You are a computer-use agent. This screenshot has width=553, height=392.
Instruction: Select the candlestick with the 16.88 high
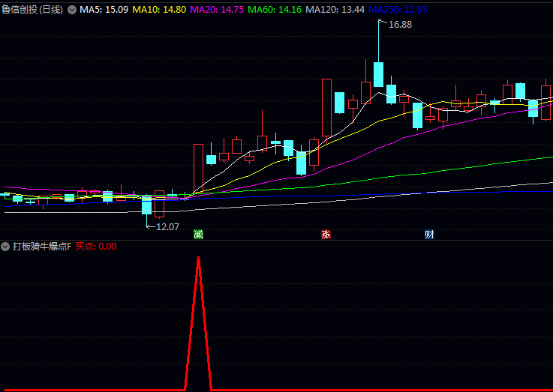[378, 75]
